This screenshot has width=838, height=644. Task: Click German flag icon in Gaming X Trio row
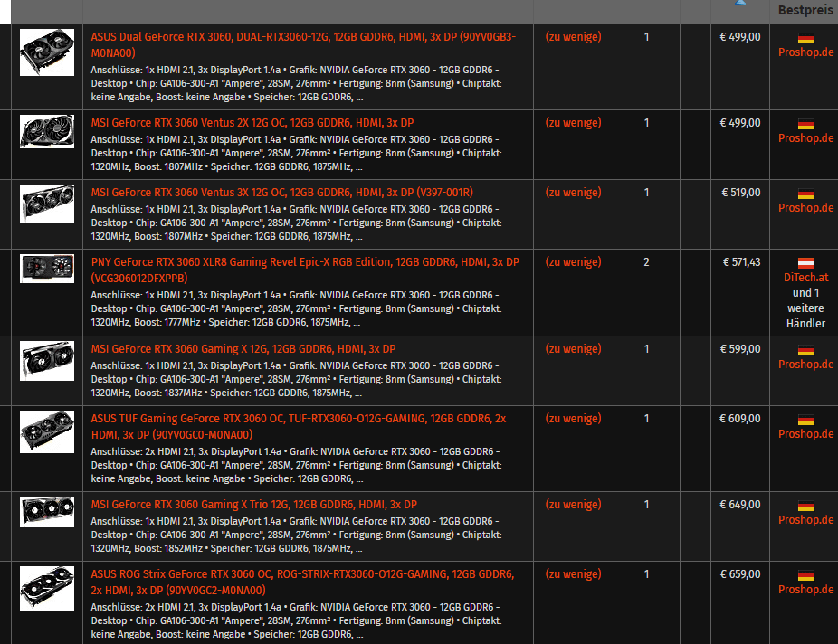[x=806, y=507]
